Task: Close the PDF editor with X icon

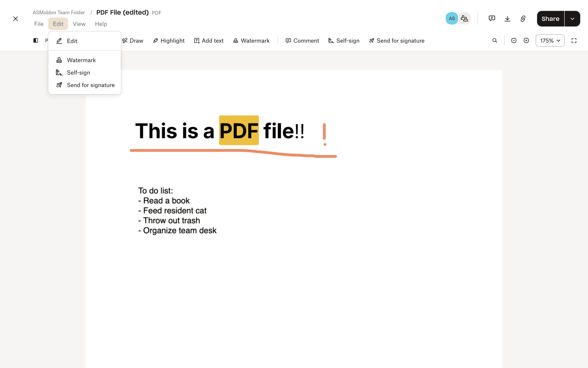Action: pyautogui.click(x=16, y=19)
